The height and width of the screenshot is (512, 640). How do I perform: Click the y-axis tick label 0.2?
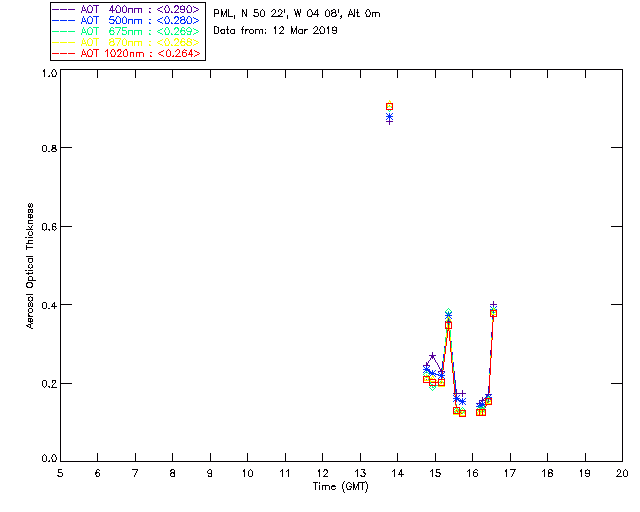[49, 384]
